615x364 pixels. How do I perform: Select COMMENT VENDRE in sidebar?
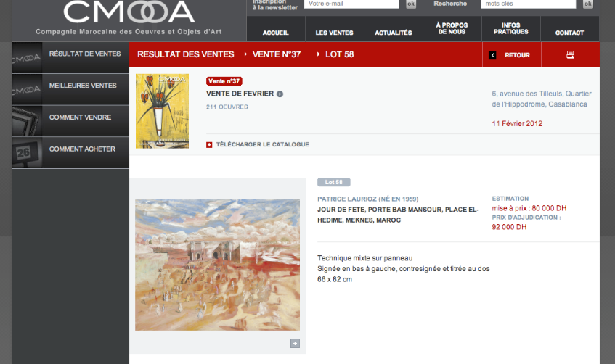(80, 117)
